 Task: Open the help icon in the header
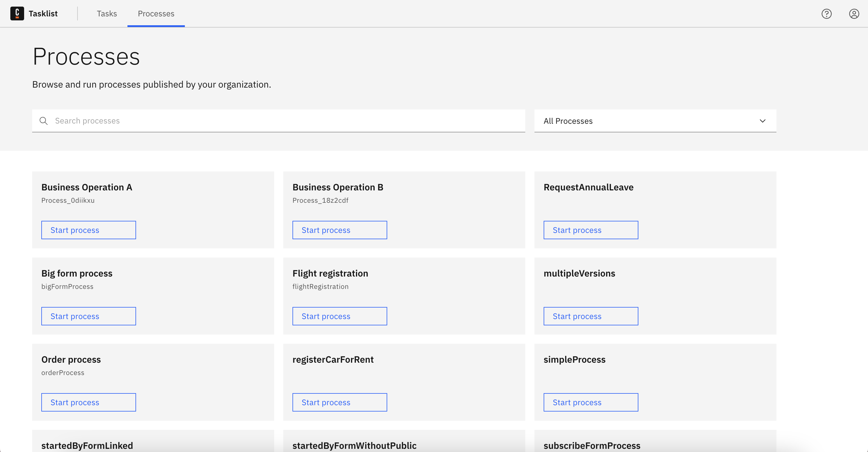[827, 14]
